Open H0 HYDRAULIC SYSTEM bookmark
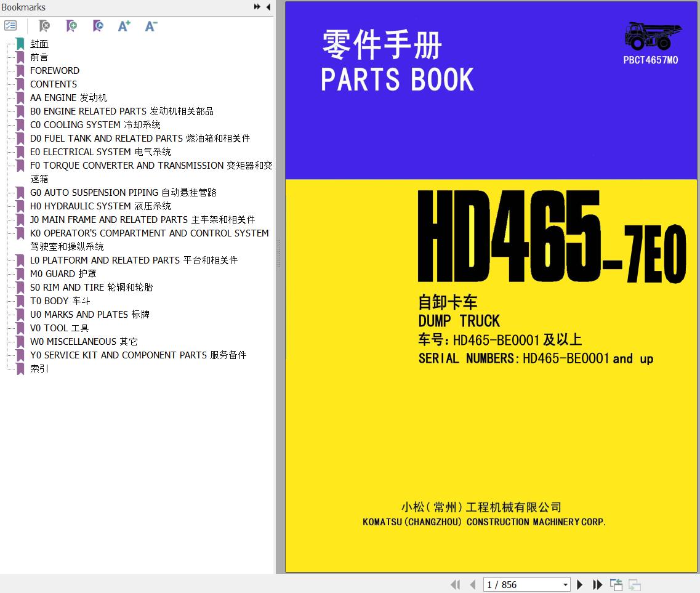Screen dimensions: 700x593 pos(100,206)
